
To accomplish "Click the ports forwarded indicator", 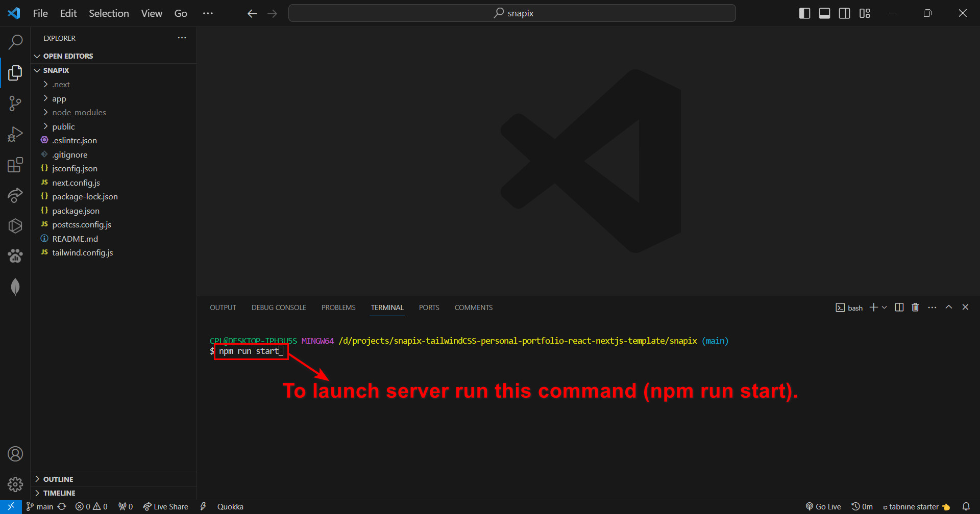I will click(x=126, y=506).
